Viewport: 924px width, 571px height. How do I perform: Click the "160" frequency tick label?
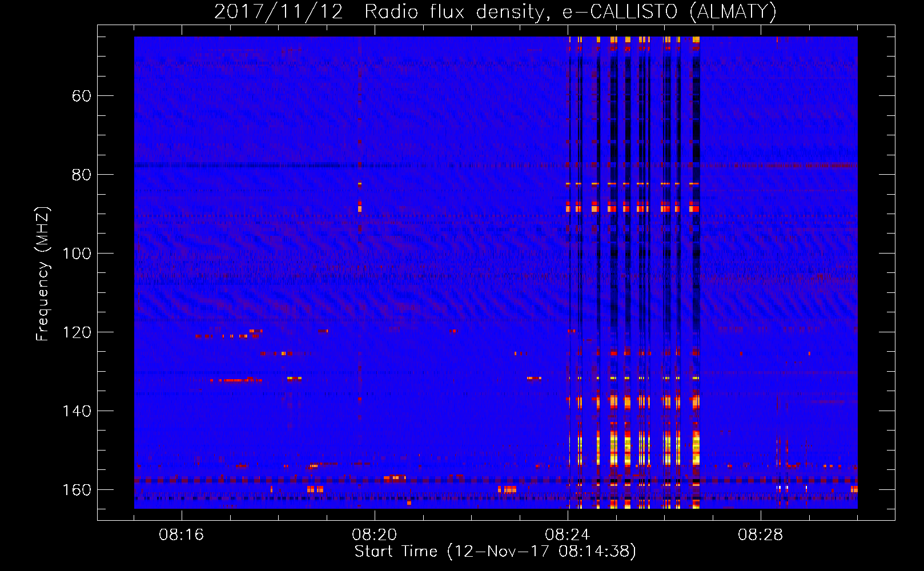pyautogui.click(x=77, y=490)
